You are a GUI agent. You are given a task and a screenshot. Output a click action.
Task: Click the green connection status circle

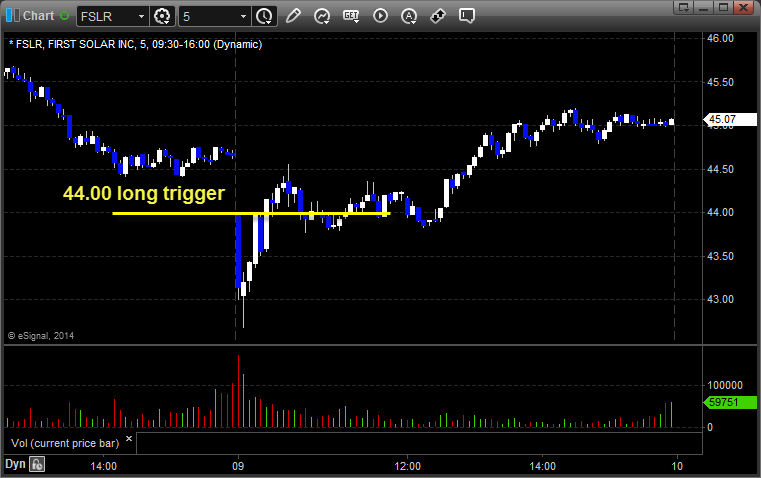coord(64,16)
